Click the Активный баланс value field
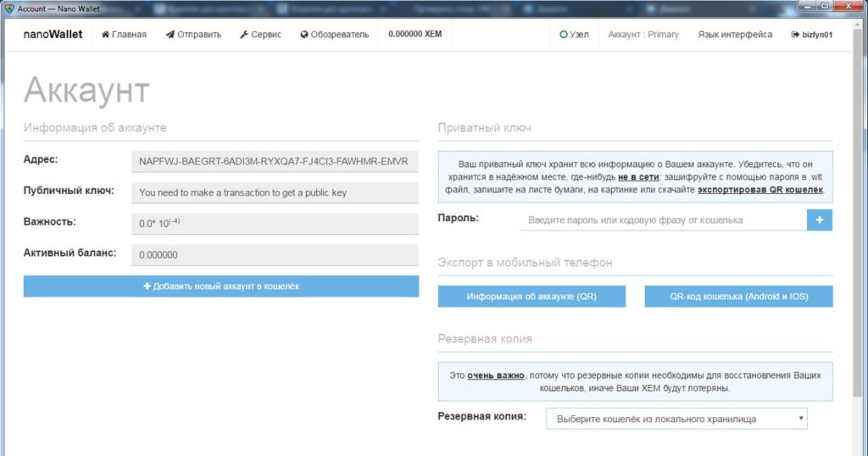Viewport: 868px width, 456px height. [275, 255]
